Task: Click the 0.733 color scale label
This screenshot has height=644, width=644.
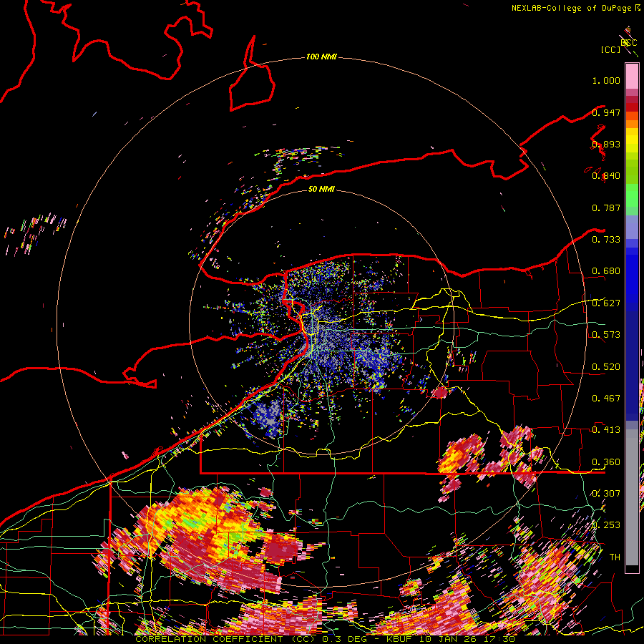Action: (606, 240)
